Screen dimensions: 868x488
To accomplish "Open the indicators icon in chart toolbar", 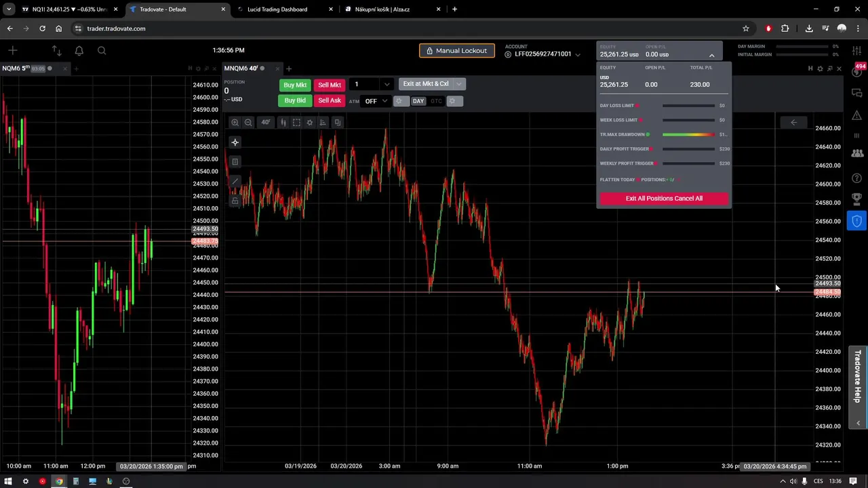I will (323, 123).
